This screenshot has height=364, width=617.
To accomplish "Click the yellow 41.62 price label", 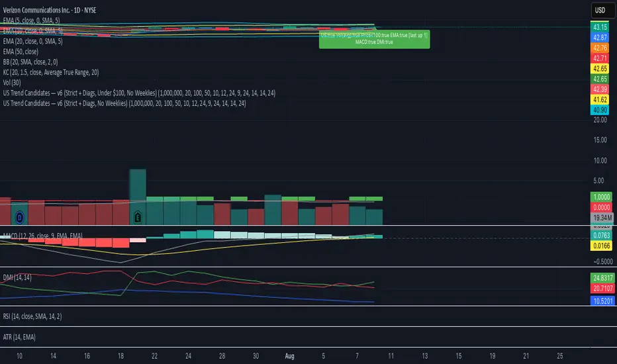I will 600,99.
